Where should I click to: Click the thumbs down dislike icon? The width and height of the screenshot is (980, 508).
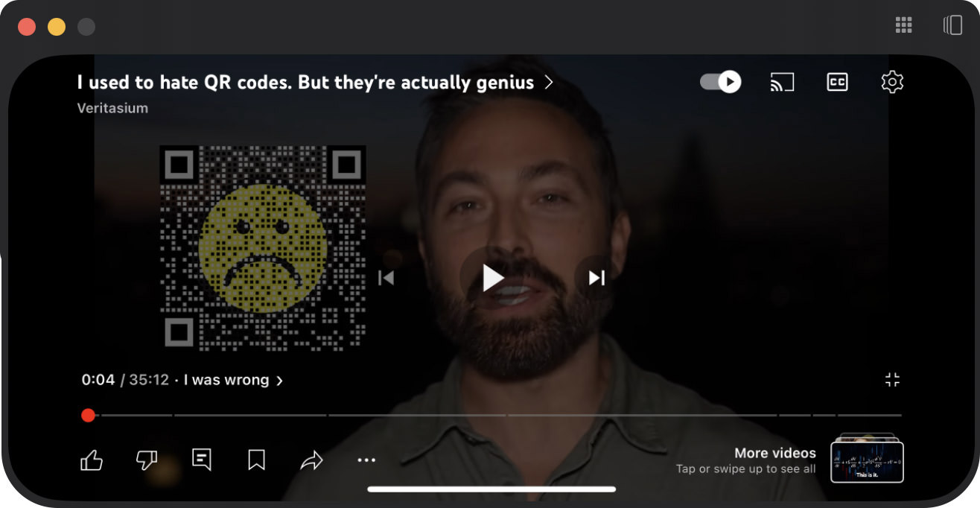pos(147,460)
